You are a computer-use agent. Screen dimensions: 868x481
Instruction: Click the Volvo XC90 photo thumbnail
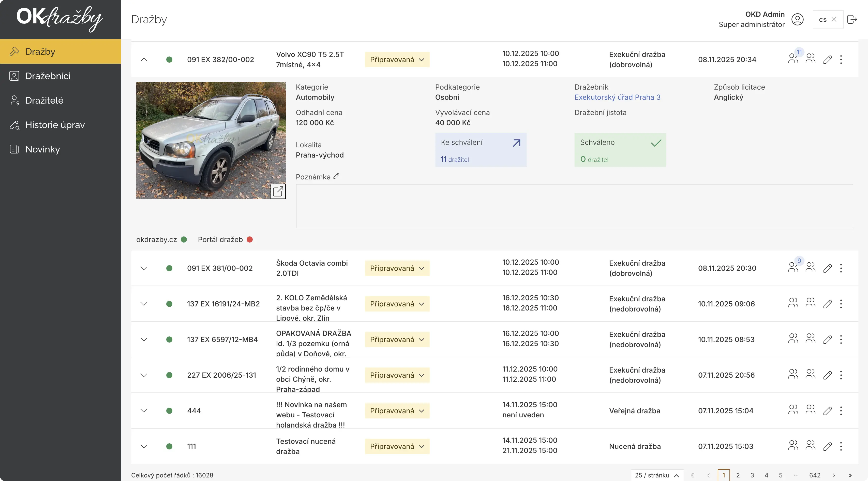coord(211,140)
